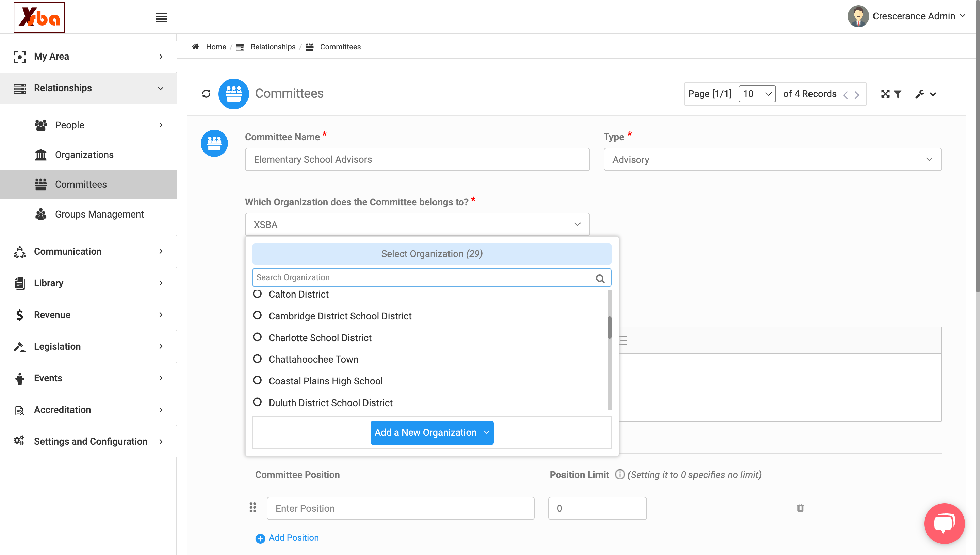
Task: Click the organization list scrollbar thumb
Action: pos(609,327)
